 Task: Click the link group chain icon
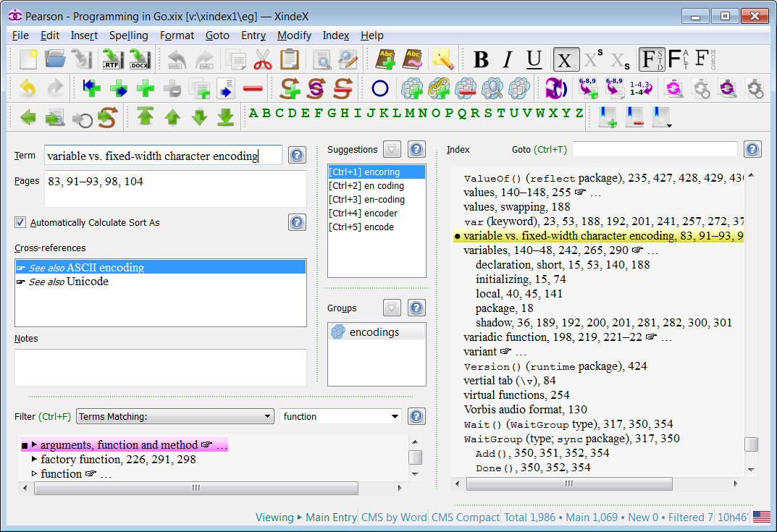click(x=439, y=88)
